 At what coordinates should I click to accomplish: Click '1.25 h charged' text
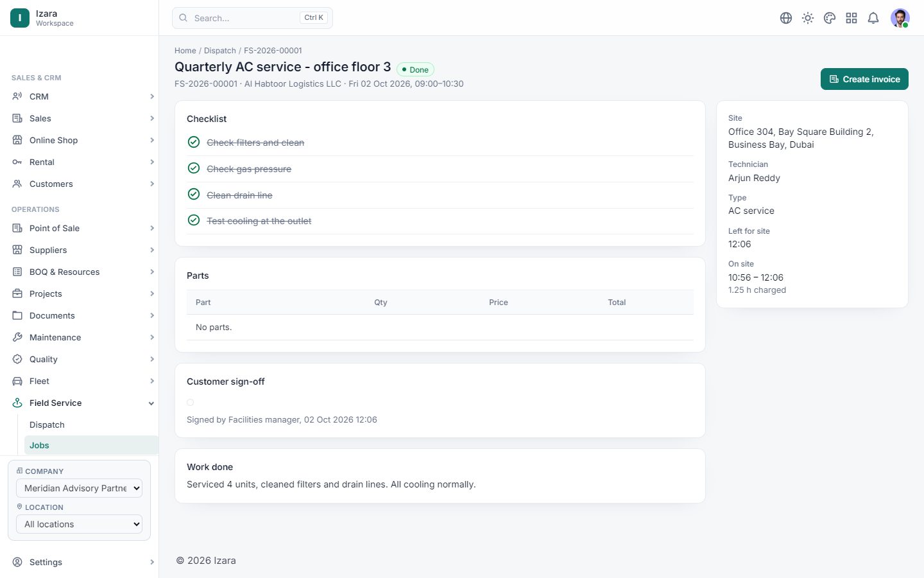coord(757,290)
